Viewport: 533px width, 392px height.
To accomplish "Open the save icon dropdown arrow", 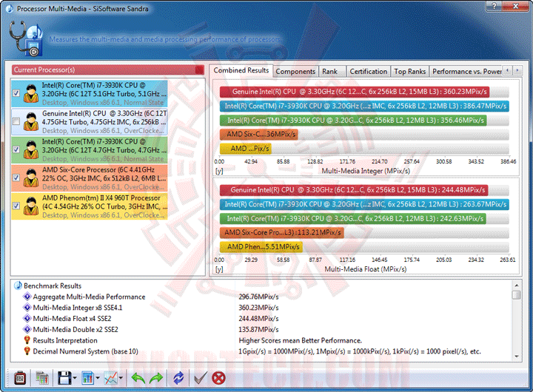I will [75, 378].
